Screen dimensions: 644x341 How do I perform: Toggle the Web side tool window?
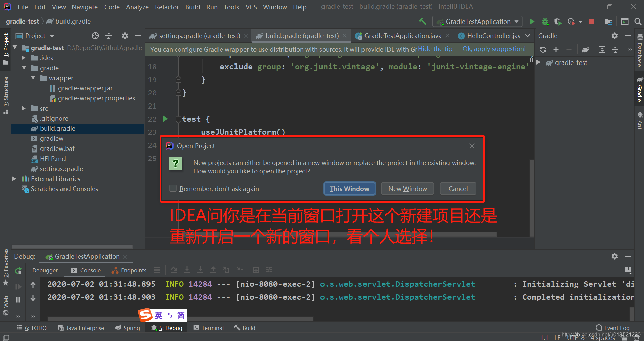(6, 305)
